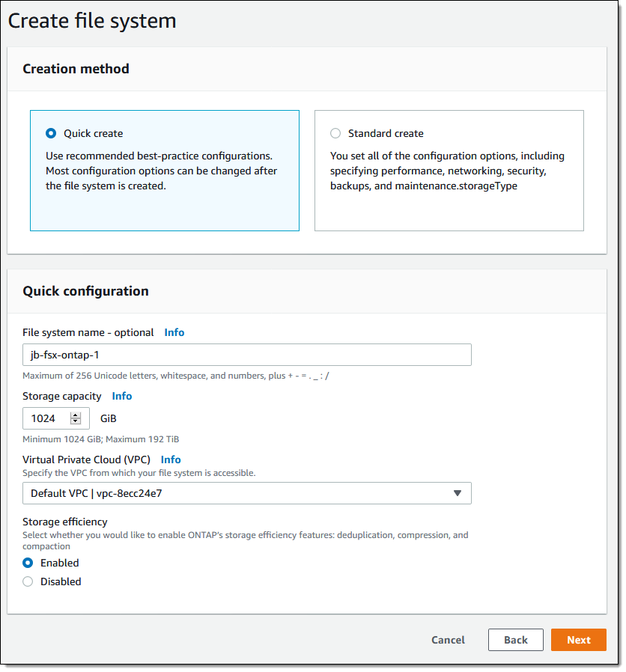
Task: Click the orange Next button
Action: coord(578,640)
